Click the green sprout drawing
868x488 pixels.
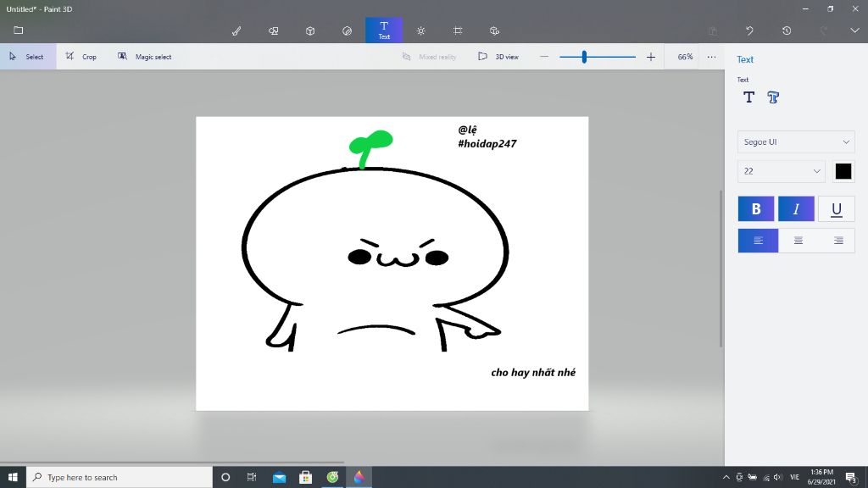[x=370, y=148]
